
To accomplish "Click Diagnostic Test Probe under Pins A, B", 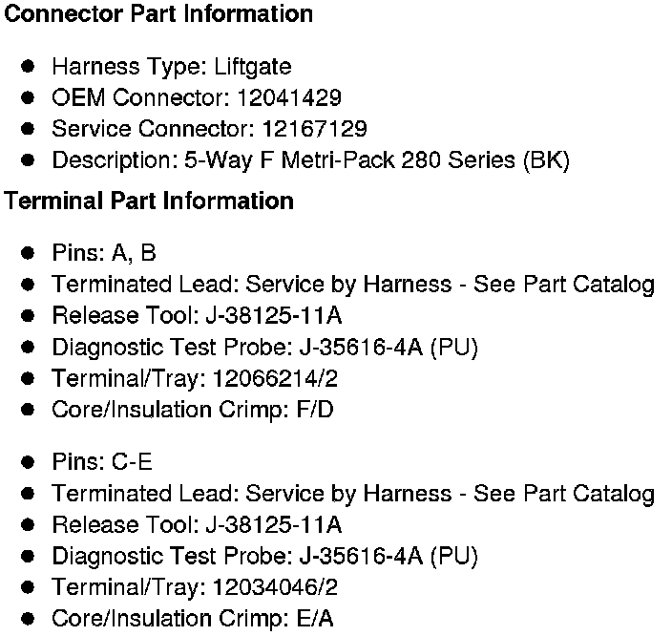I will click(264, 347).
